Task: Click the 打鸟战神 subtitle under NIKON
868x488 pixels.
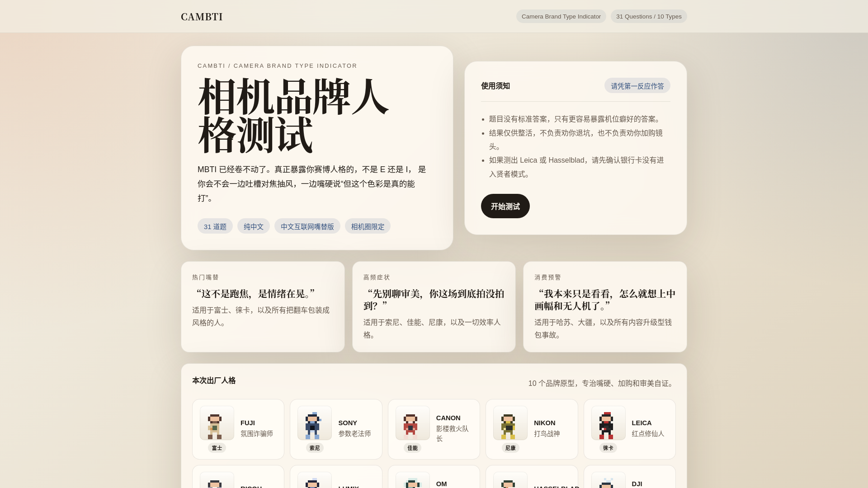Action: coord(547,434)
